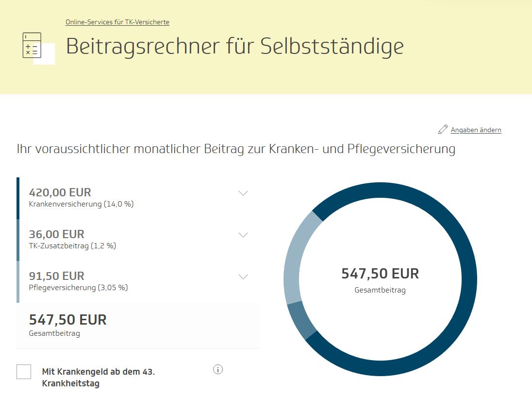
Task: Click the Pflegeversicherung (3,05 %) row label
Action: 78,288
